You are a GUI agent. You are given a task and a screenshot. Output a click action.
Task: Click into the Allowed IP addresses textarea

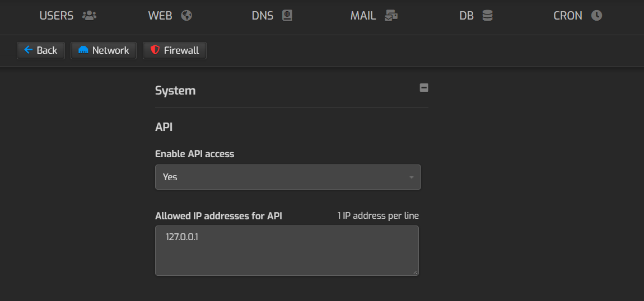pos(287,251)
